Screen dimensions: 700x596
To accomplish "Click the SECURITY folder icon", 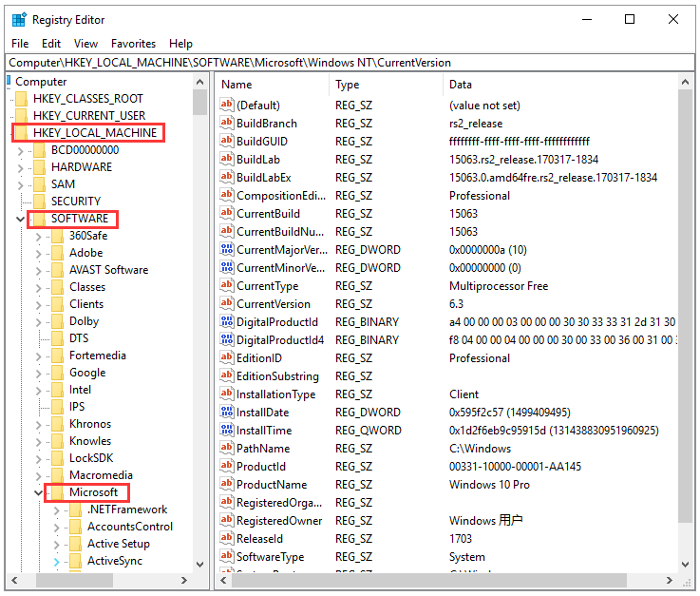I will pyautogui.click(x=39, y=202).
